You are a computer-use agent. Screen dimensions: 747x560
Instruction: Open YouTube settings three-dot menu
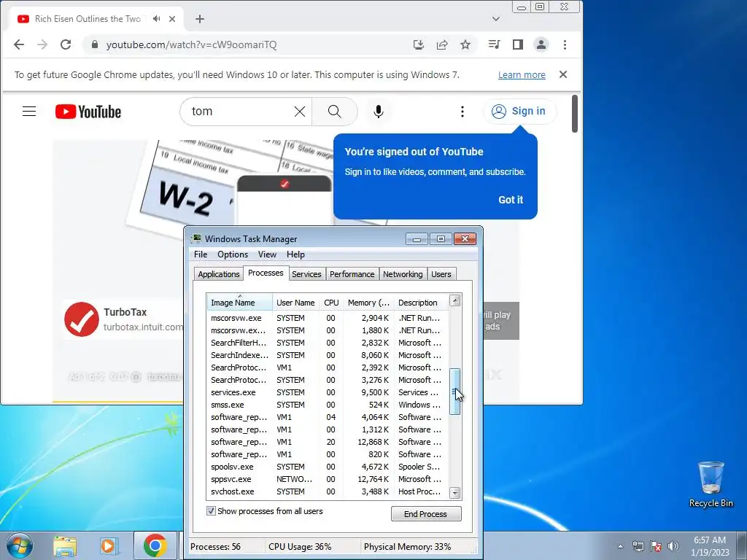point(462,112)
